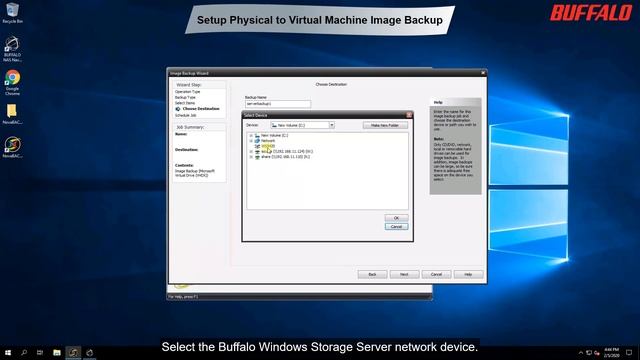Open the volume tray icon
Image resolution: width=640 pixels, height=360 pixels.
point(597,353)
